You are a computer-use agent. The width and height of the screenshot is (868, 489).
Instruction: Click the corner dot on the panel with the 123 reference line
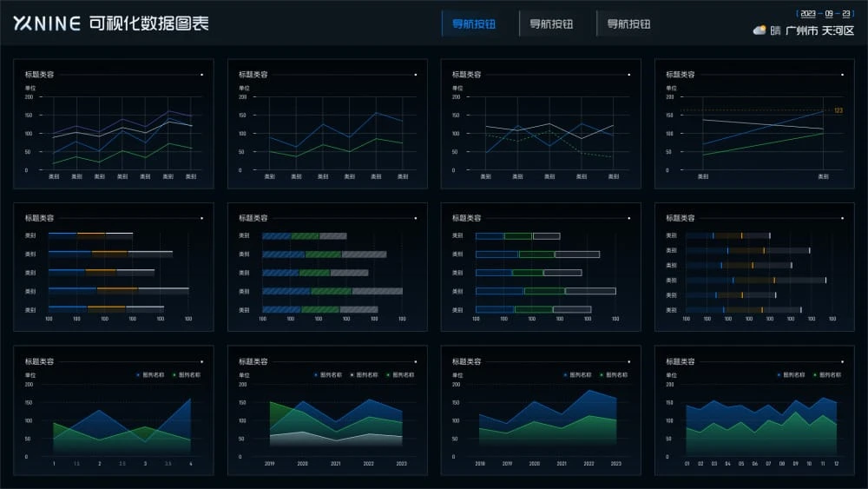pyautogui.click(x=842, y=75)
